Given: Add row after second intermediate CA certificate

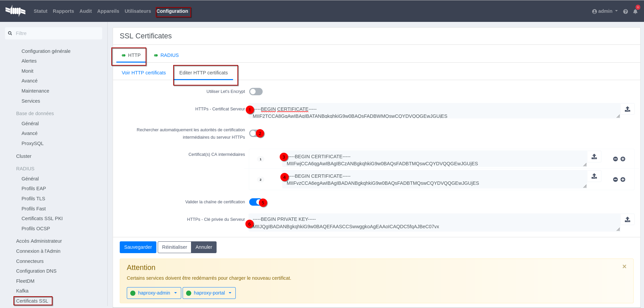Looking at the screenshot, I should [622, 180].
